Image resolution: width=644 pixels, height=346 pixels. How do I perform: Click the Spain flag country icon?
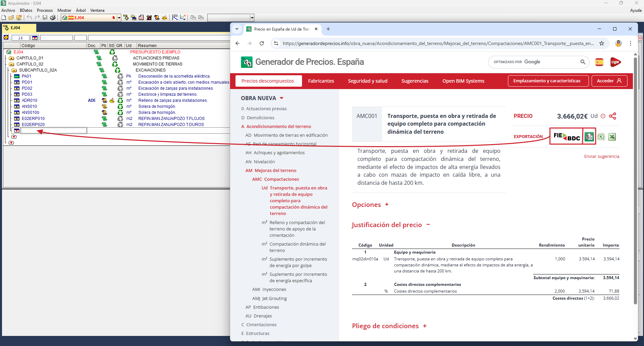(x=599, y=62)
